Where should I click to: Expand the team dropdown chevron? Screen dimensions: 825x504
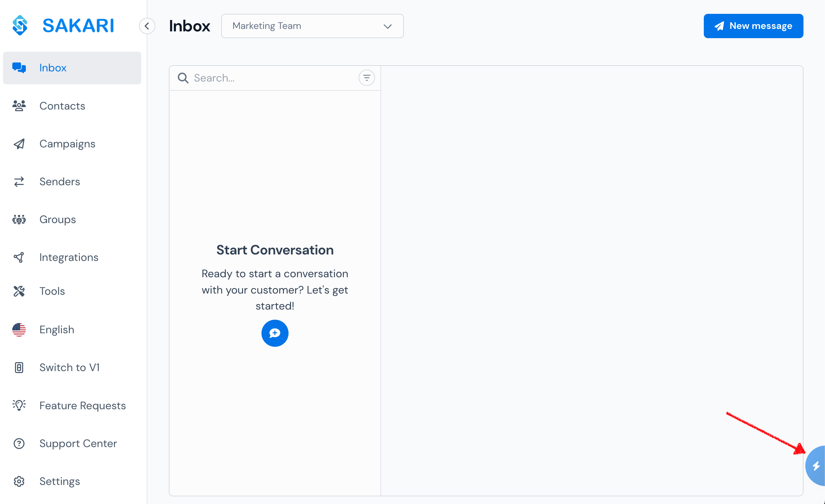click(387, 26)
